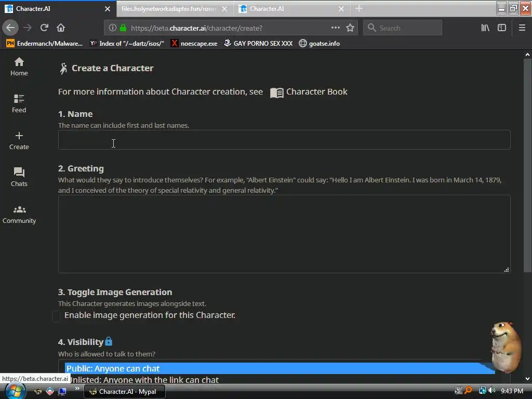Open Community in the sidebar

tap(19, 215)
